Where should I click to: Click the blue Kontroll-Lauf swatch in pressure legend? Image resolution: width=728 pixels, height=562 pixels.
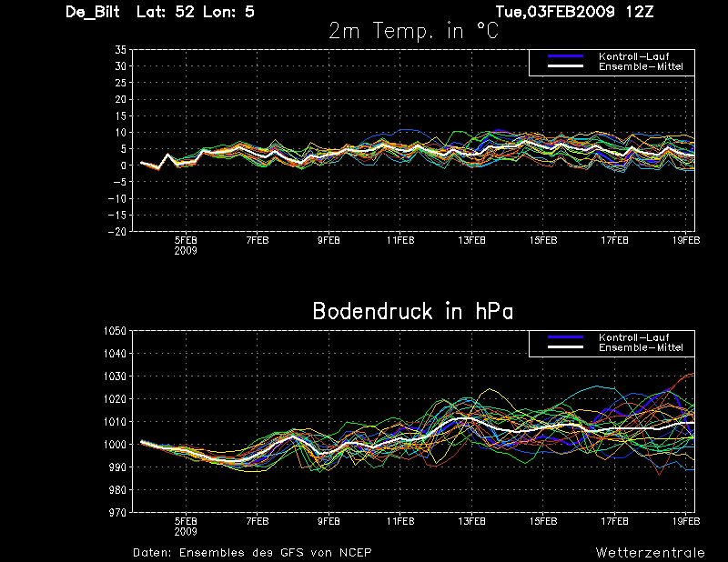pos(565,337)
